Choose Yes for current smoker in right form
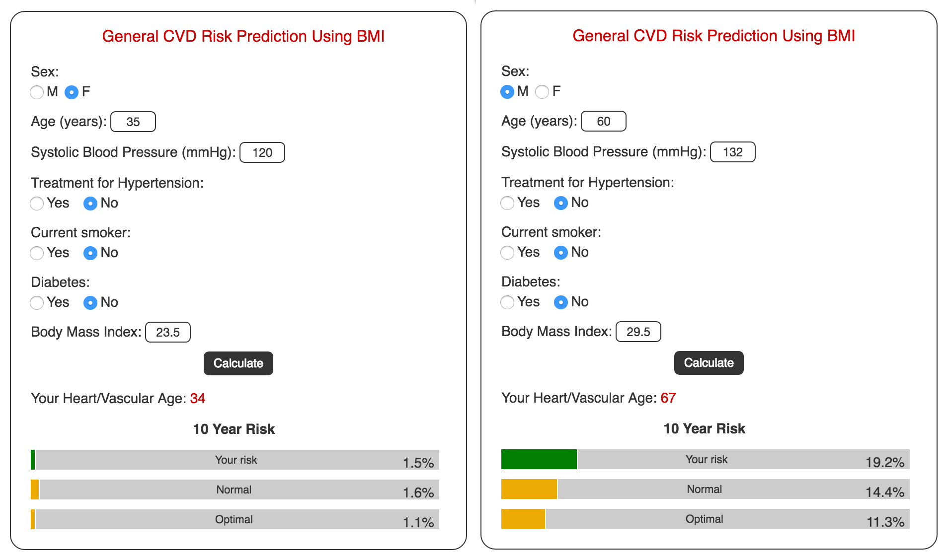Image resolution: width=948 pixels, height=560 pixels. tap(507, 253)
